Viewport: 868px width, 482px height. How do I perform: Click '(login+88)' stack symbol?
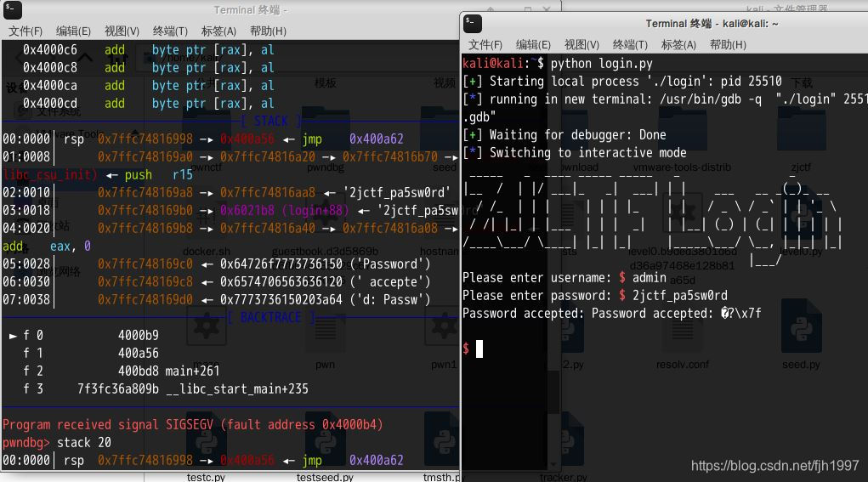tap(315, 210)
